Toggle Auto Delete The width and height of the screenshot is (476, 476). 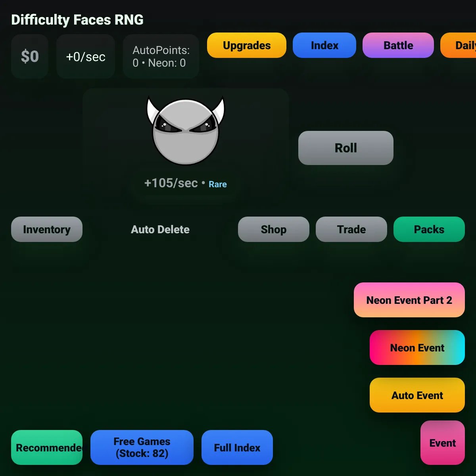160,229
